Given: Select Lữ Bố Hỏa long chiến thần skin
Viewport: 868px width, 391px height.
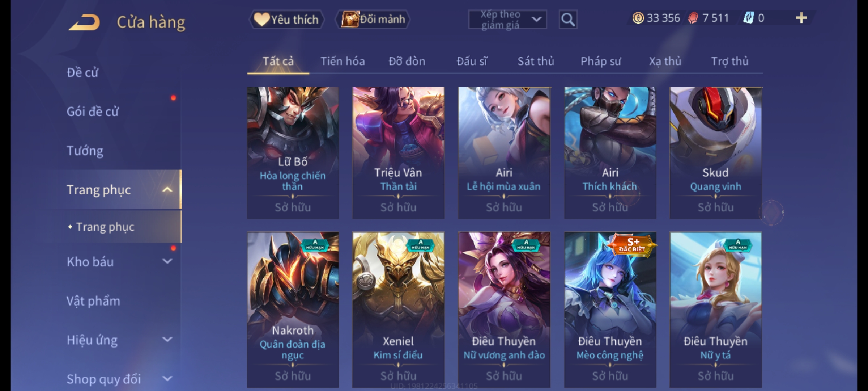Looking at the screenshot, I should pyautogui.click(x=293, y=153).
